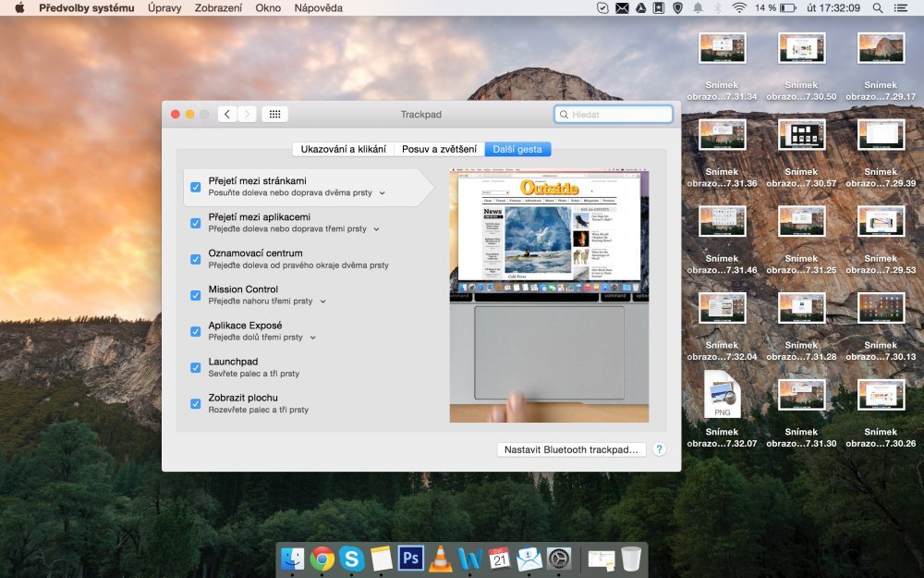Open VLC media player from the Dock
The image size is (924, 578).
(x=440, y=560)
